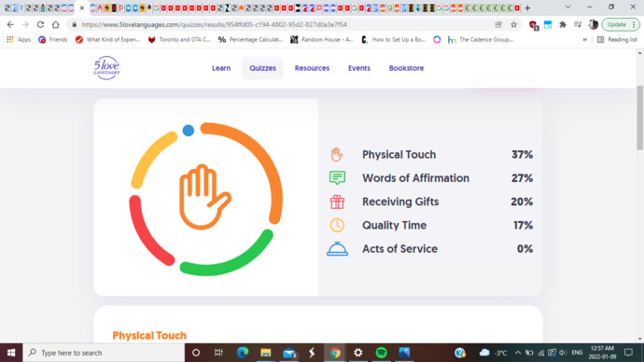Click the address bar URL field

point(284,24)
